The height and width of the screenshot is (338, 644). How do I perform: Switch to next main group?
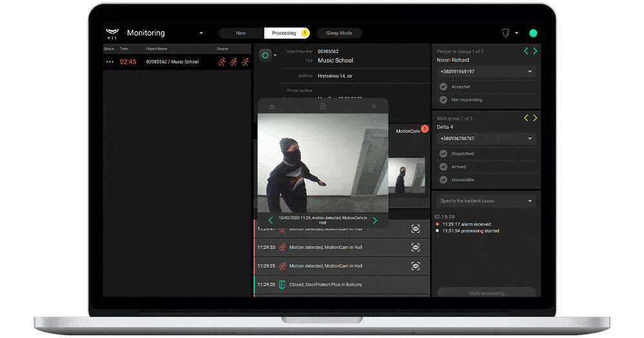tap(535, 118)
